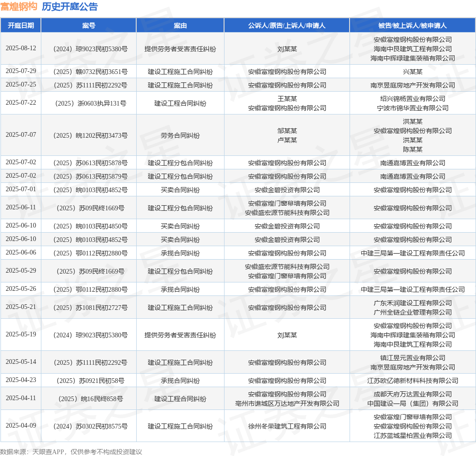Click the defendant 镇江昱元置业有限公司
476x456 pixels.
pos(413,358)
